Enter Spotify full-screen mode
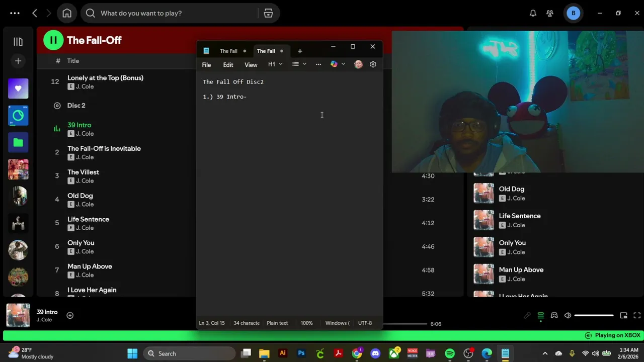The height and width of the screenshot is (362, 644). [x=637, y=316]
